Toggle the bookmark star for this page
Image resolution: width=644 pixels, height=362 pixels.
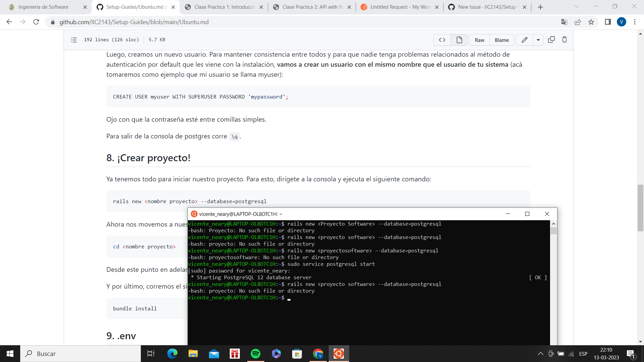(x=591, y=22)
